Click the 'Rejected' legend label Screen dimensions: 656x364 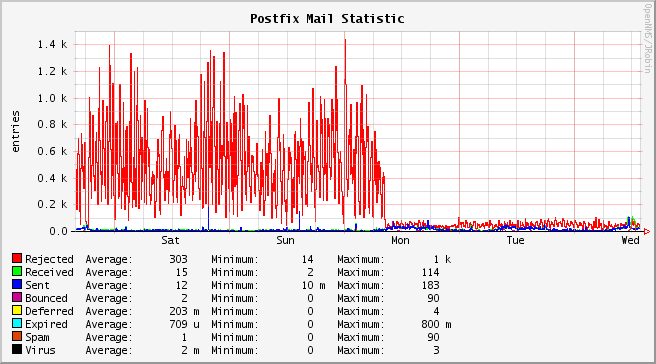pos(49,259)
